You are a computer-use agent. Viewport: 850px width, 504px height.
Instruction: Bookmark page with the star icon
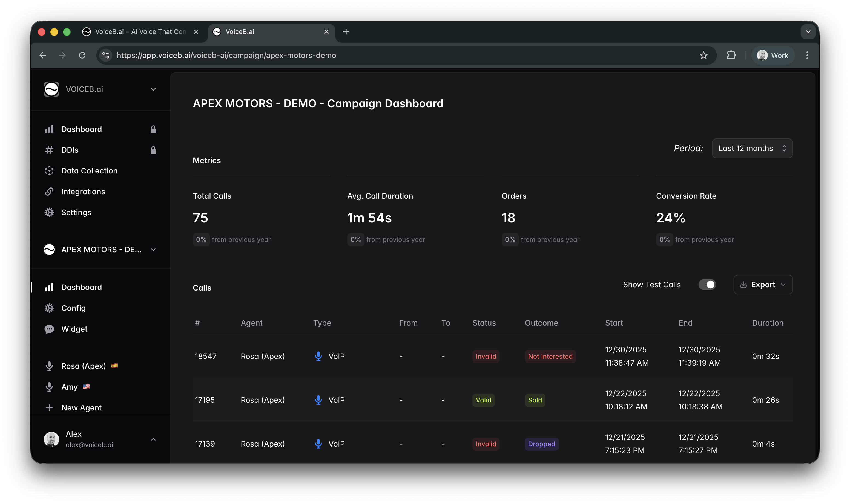[703, 55]
